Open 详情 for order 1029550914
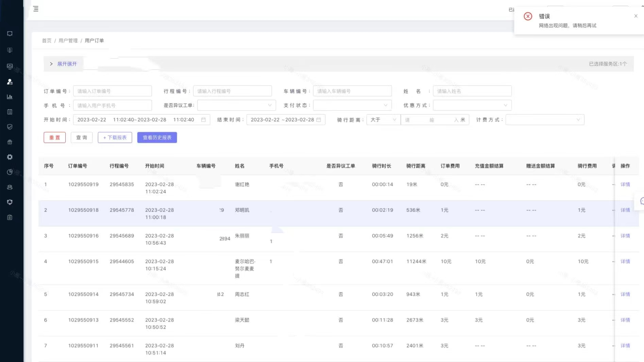Image resolution: width=644 pixels, height=362 pixels. (x=625, y=294)
